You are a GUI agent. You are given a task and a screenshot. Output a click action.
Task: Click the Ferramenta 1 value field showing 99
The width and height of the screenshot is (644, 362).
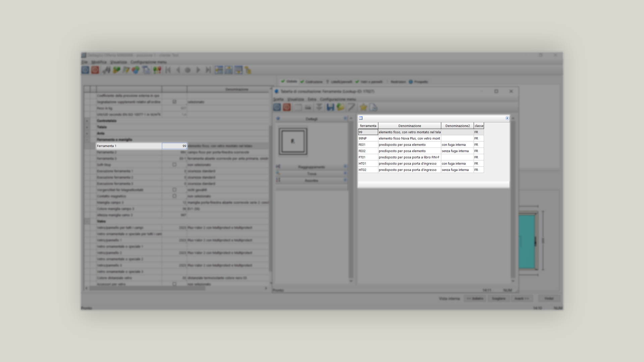pyautogui.click(x=174, y=146)
